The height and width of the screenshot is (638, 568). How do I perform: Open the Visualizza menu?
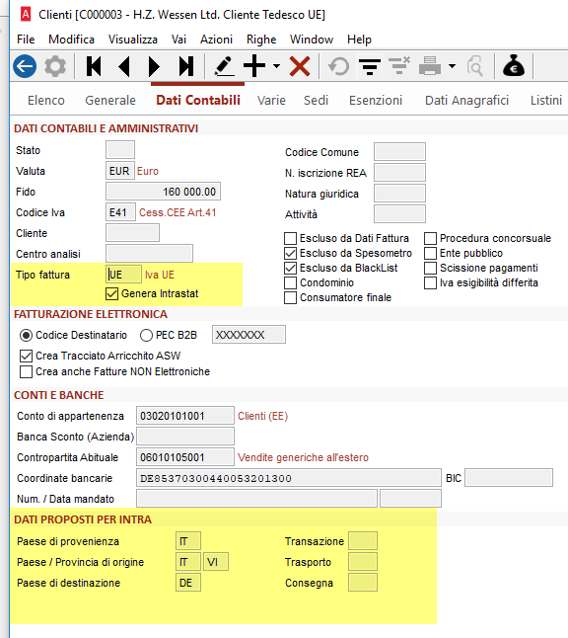click(133, 39)
